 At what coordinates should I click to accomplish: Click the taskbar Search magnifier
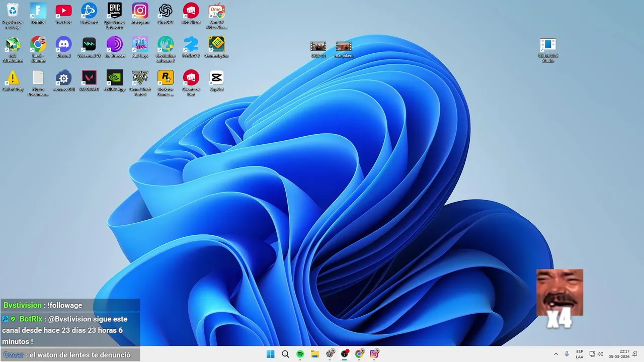(285, 354)
